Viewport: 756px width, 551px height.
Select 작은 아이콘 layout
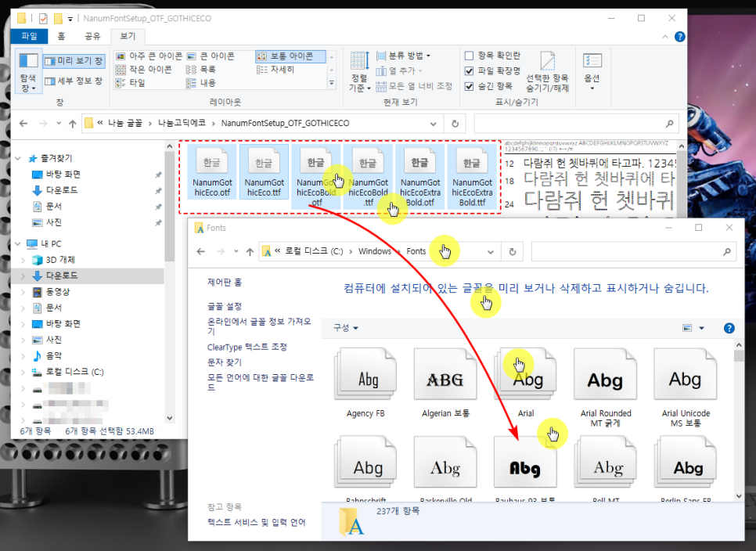click(x=144, y=70)
